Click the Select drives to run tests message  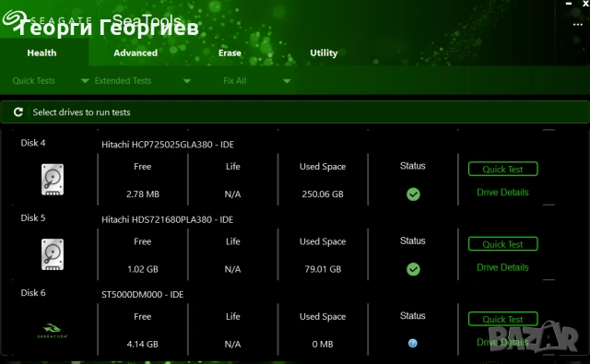(x=81, y=112)
